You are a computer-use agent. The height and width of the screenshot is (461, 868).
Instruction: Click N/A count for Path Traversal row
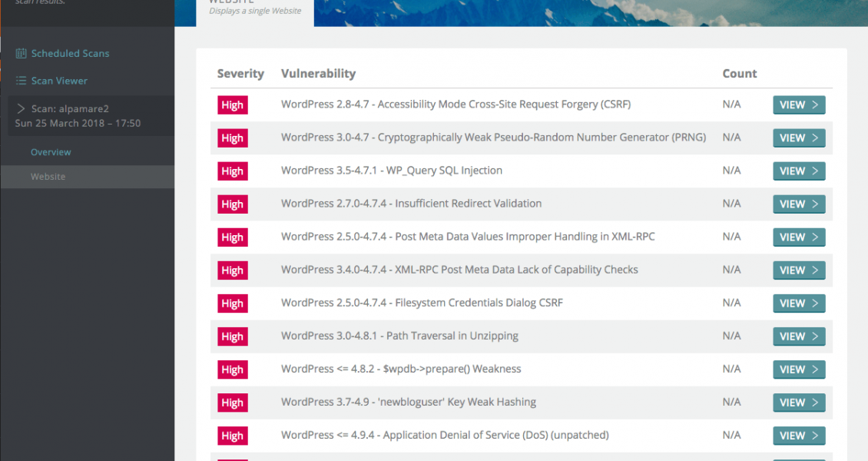pyautogui.click(x=731, y=336)
